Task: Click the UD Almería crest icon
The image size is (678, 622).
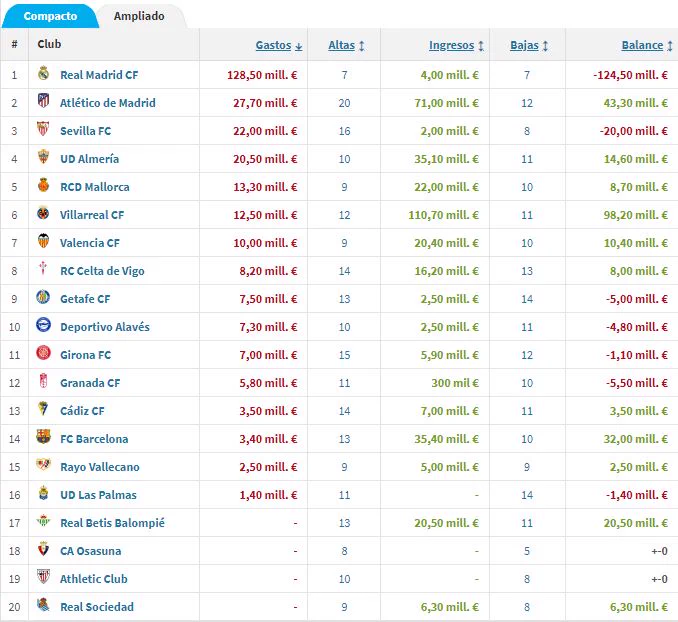Action: pos(43,157)
